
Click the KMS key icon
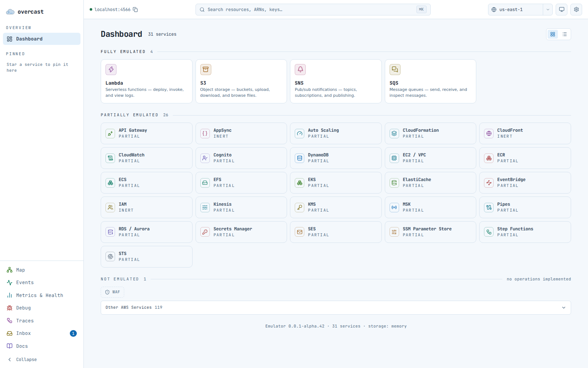pos(300,208)
